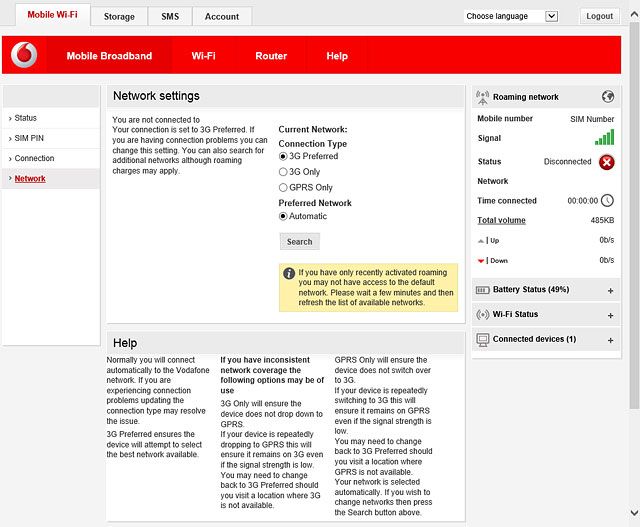Click the roaming network antenna icon
Screen dimensions: 640x527
[482, 97]
